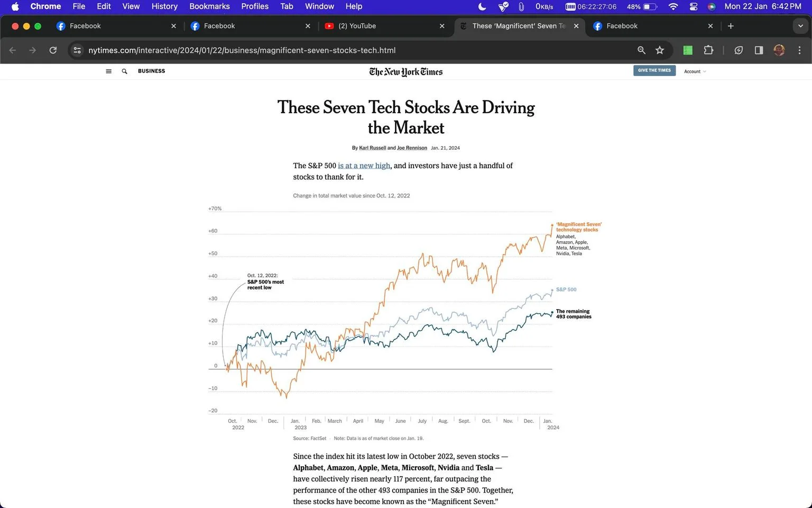Image resolution: width=812 pixels, height=508 pixels.
Task: Expand the Account dropdown
Action: pos(695,71)
